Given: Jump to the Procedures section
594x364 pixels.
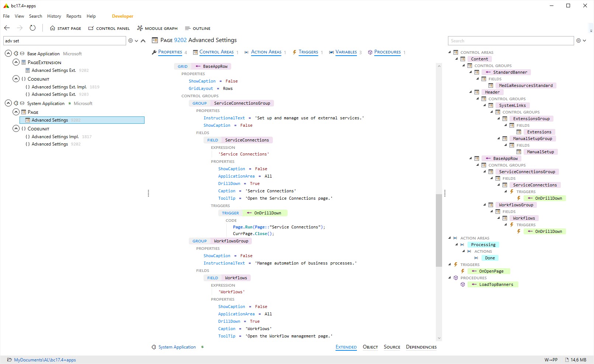Looking at the screenshot, I should pos(388,52).
